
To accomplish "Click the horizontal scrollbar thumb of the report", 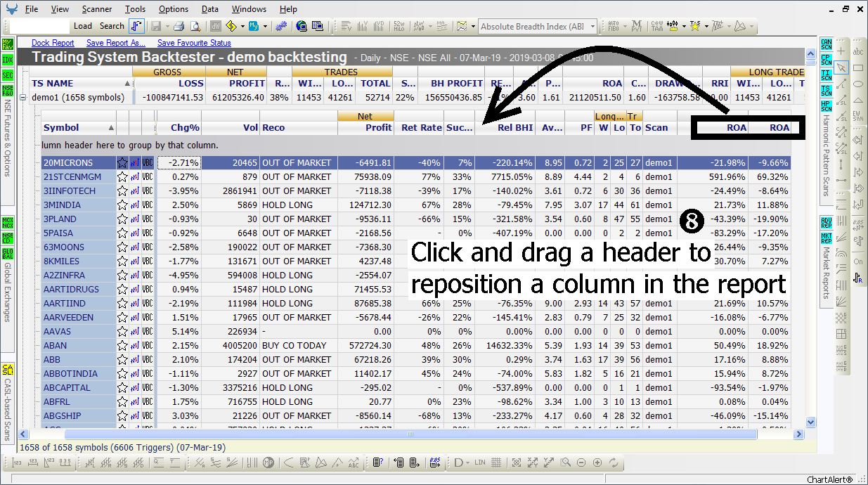I will (411, 434).
